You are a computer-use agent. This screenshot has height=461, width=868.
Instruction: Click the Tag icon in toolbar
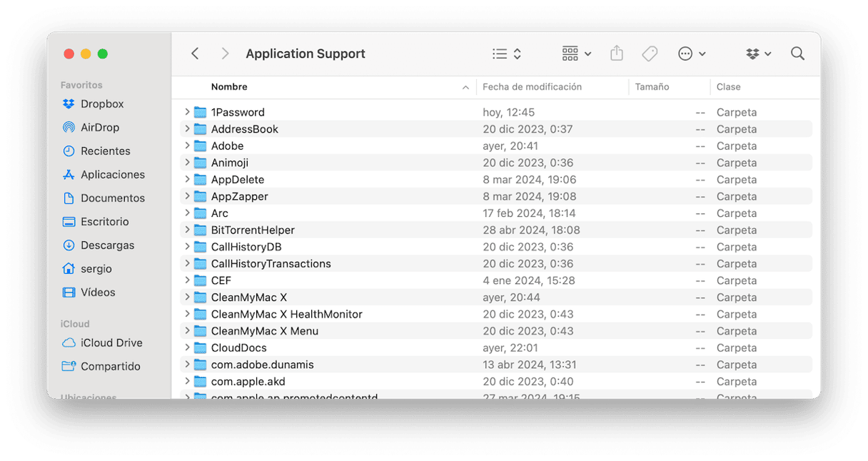[x=650, y=54]
